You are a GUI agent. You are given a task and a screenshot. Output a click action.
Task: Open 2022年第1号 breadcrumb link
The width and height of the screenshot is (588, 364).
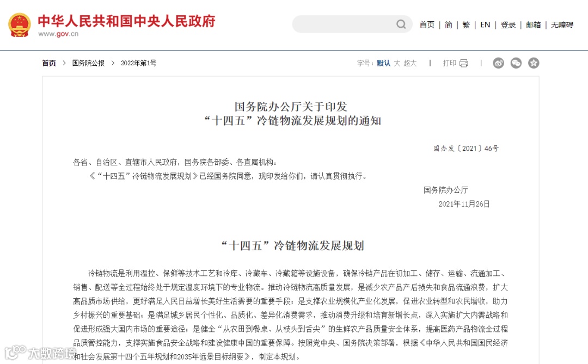coord(138,63)
